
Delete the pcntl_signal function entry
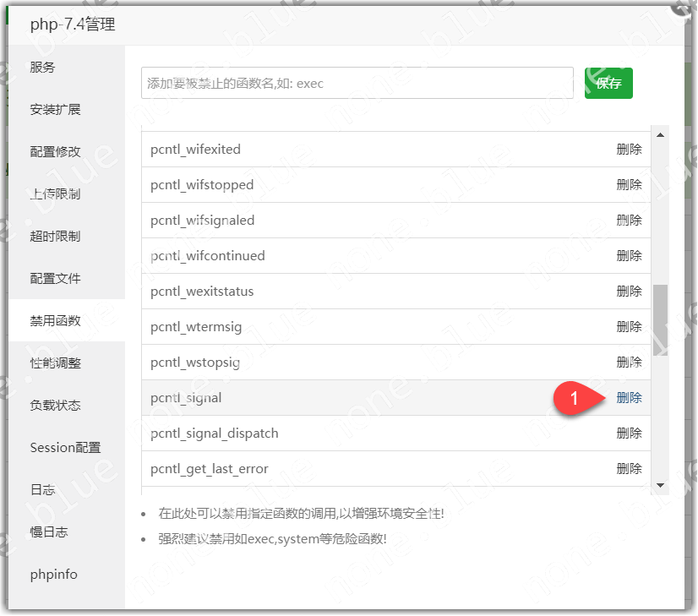630,397
